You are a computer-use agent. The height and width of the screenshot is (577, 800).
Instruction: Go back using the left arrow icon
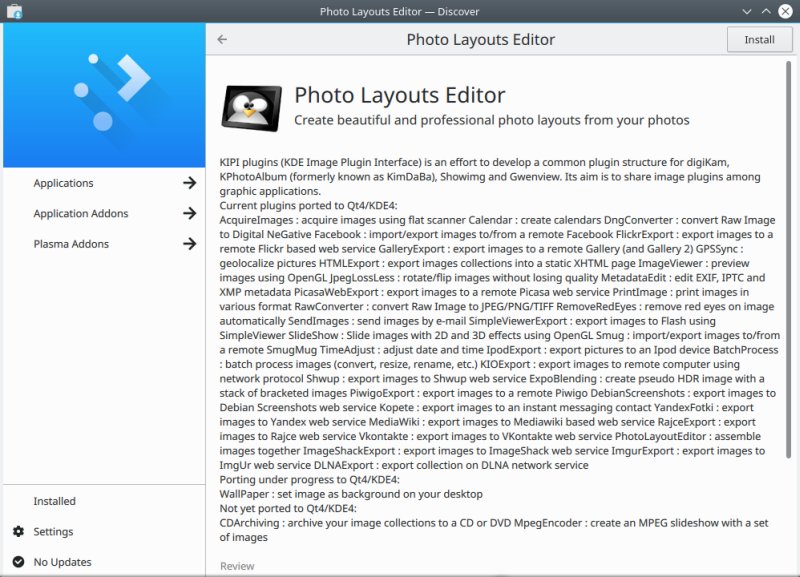click(222, 39)
